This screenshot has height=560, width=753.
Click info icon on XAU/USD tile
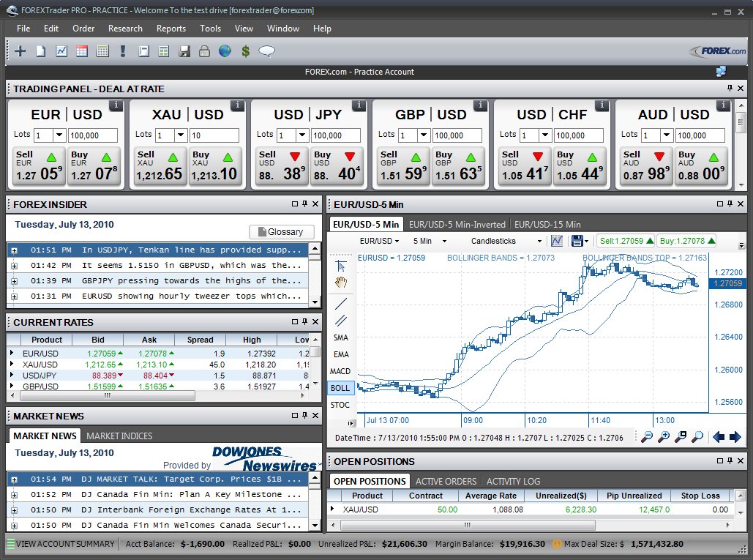click(237, 105)
